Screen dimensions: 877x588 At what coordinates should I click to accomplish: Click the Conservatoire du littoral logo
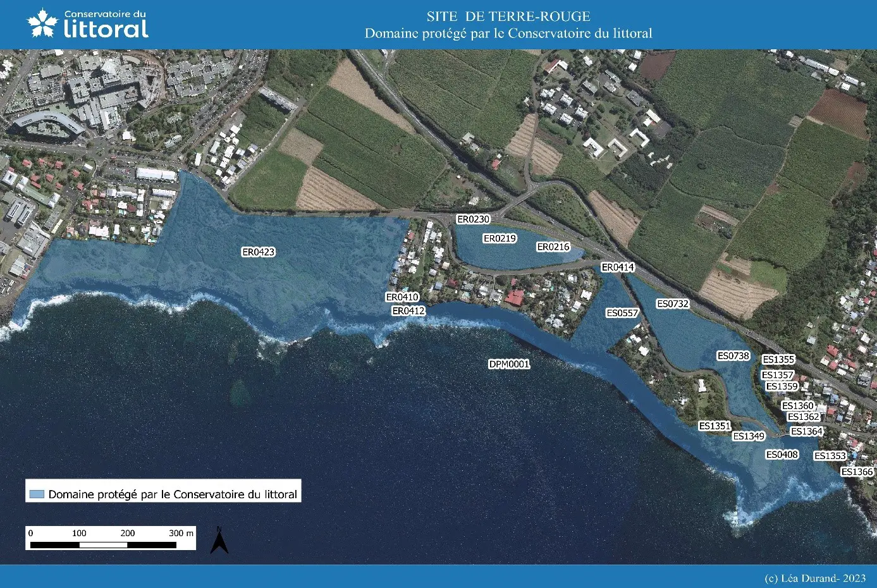(88, 24)
